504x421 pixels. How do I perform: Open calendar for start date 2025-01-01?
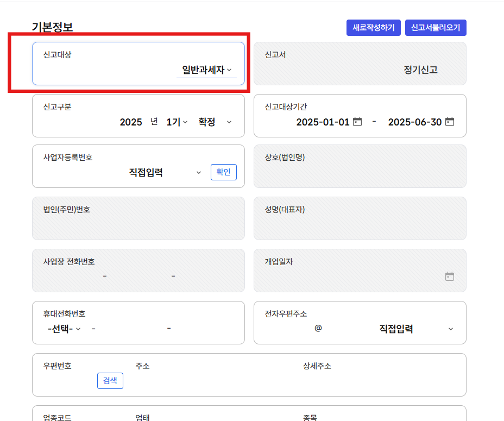pos(357,122)
